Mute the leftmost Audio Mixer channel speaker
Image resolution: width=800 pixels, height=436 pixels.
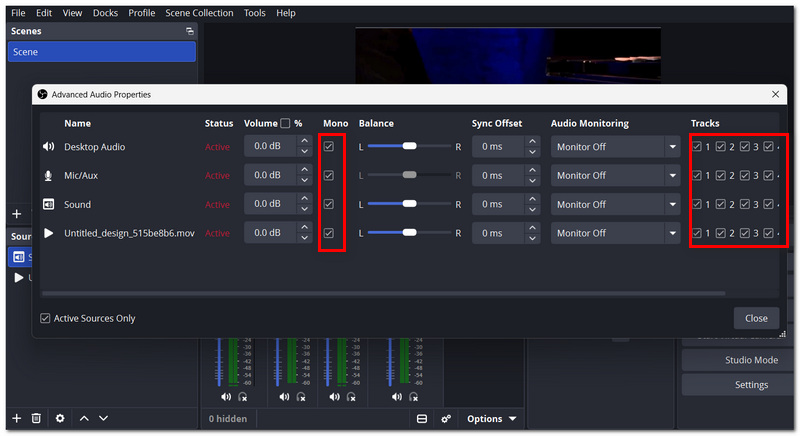pos(226,397)
